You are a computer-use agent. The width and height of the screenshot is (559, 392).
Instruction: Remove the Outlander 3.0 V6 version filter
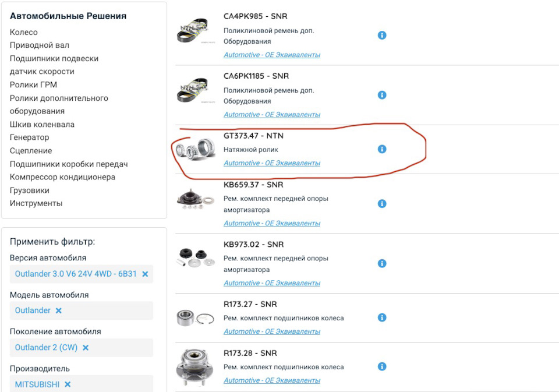coord(146,274)
